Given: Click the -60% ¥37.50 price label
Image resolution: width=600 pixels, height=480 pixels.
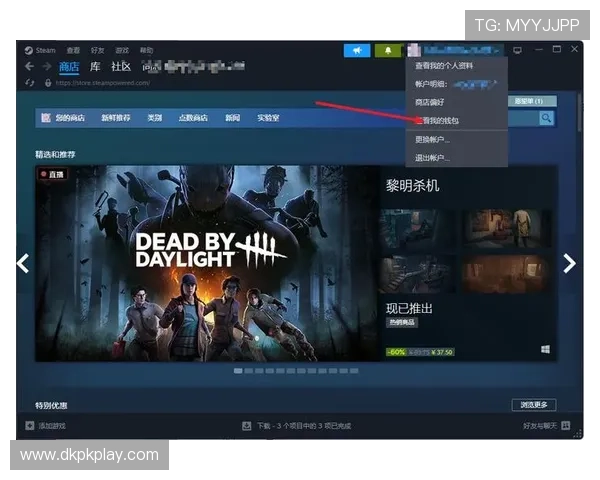Looking at the screenshot, I should click(x=420, y=352).
